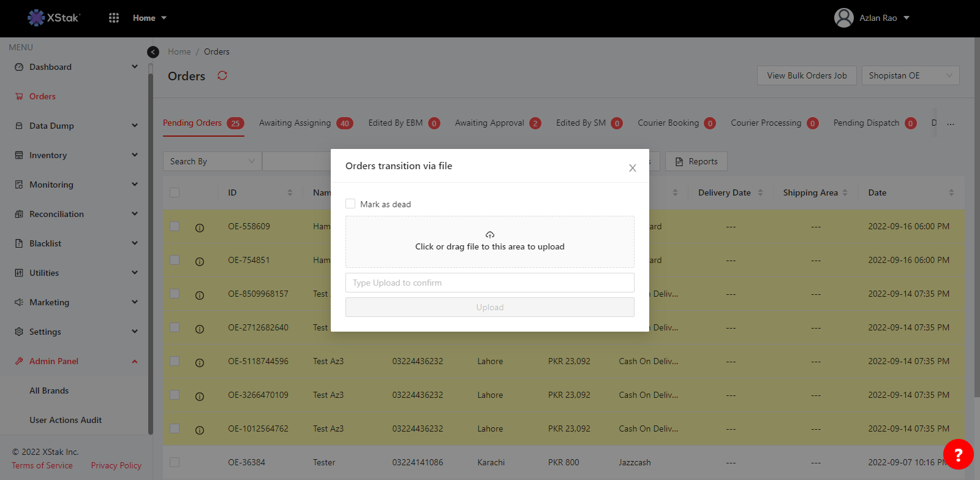Toggle the select-all orders checkbox in header
Image resolution: width=980 pixels, height=480 pixels.
click(x=175, y=192)
